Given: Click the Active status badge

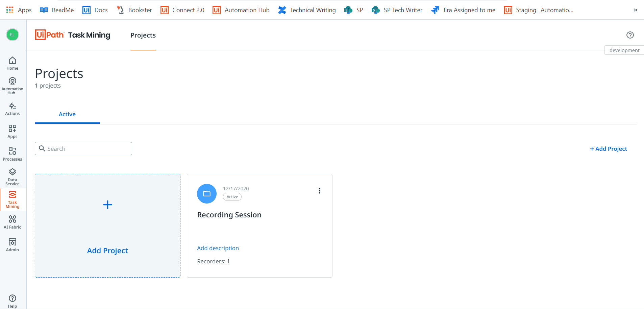Looking at the screenshot, I should pyautogui.click(x=232, y=197).
